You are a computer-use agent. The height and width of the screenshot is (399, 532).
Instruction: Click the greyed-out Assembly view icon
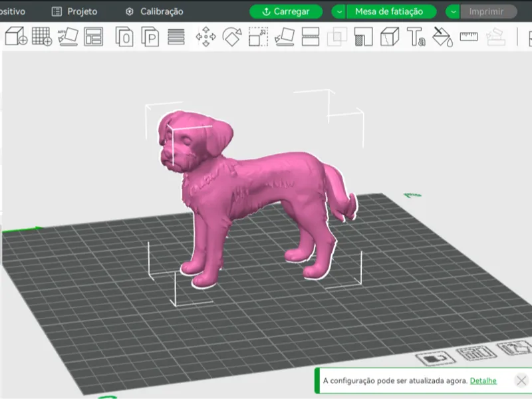click(x=495, y=37)
